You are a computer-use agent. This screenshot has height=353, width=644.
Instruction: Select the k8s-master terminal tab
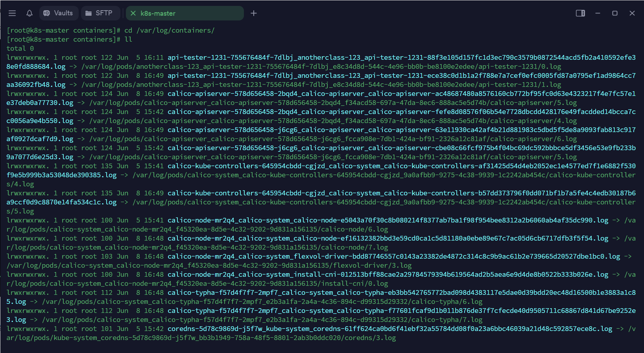tap(185, 13)
